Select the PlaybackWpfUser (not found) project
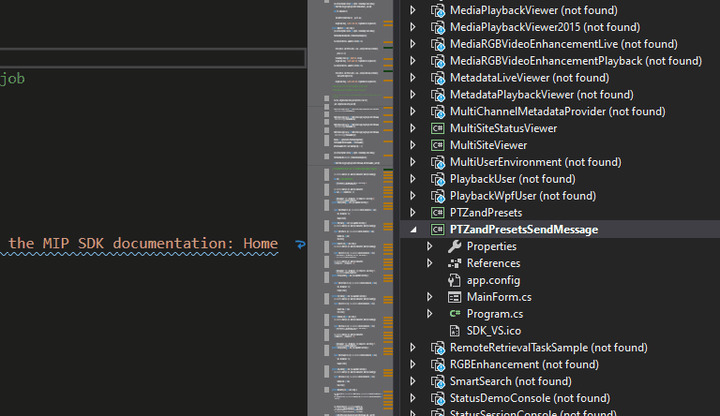720x416 pixels. (x=522, y=196)
